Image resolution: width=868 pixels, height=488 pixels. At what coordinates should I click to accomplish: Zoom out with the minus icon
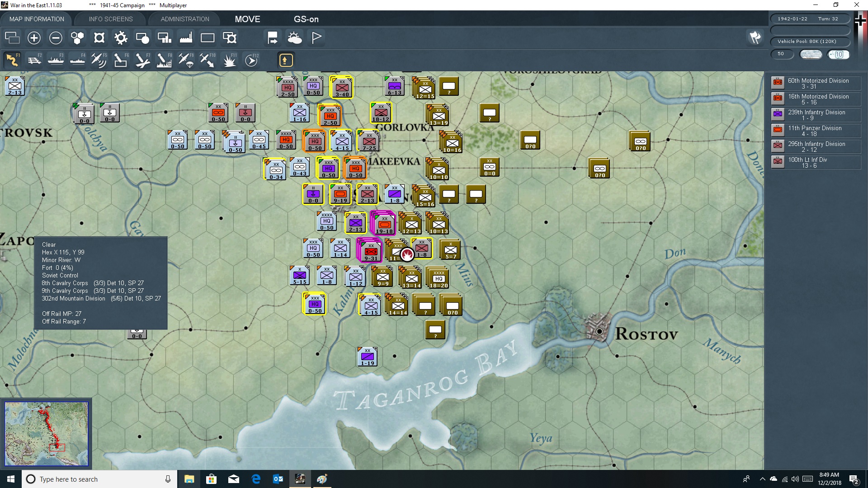56,38
